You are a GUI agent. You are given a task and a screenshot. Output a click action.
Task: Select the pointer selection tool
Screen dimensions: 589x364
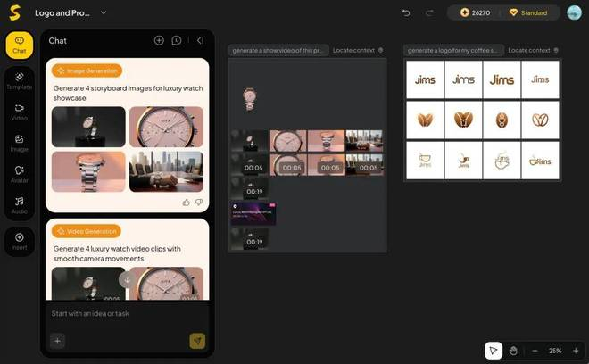tap(494, 351)
